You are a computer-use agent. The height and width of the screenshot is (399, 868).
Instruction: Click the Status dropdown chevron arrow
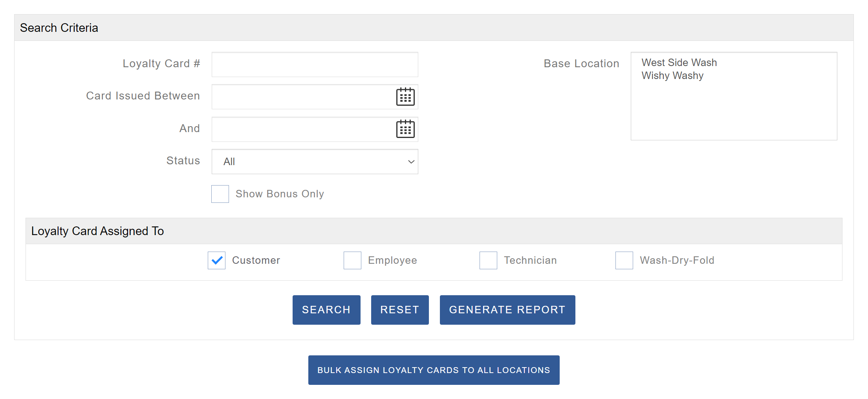click(411, 162)
